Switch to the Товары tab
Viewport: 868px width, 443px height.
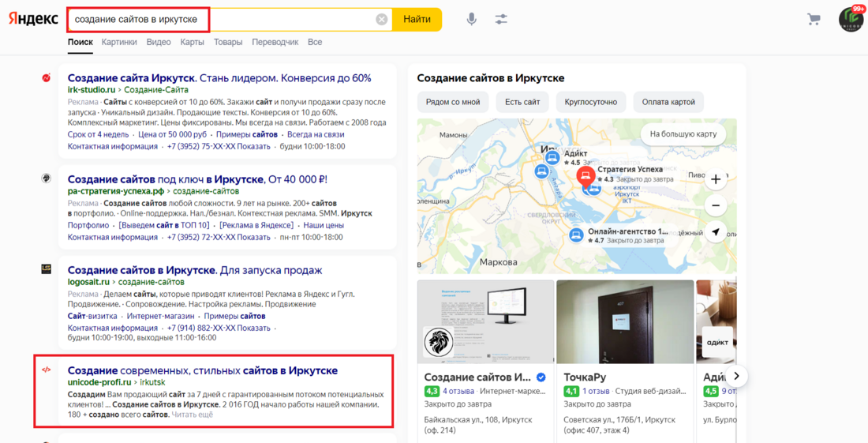point(228,42)
